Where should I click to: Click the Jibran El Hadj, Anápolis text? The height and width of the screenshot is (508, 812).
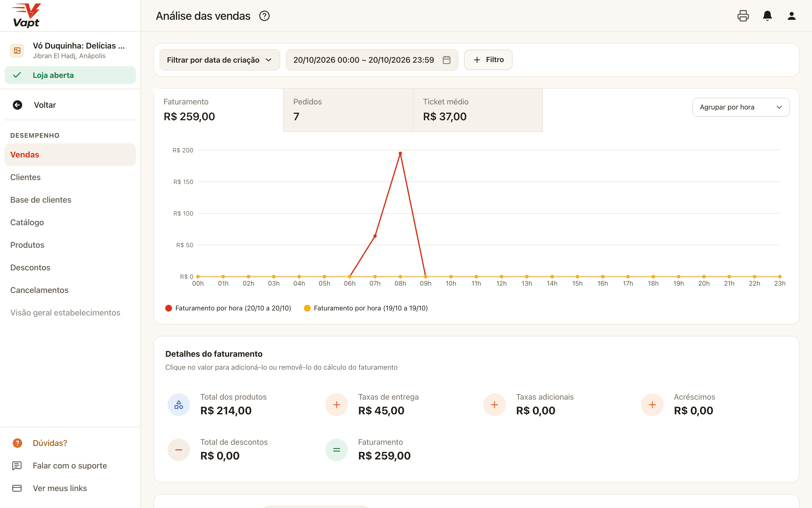pos(69,56)
